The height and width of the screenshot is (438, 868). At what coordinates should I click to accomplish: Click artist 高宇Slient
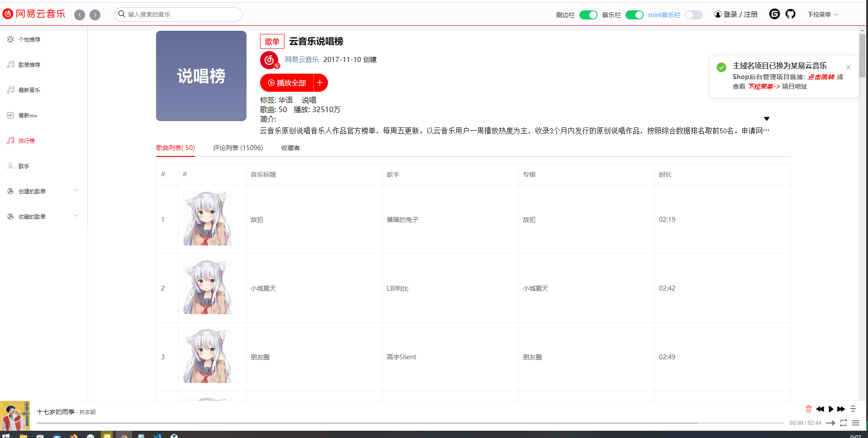tap(402, 357)
